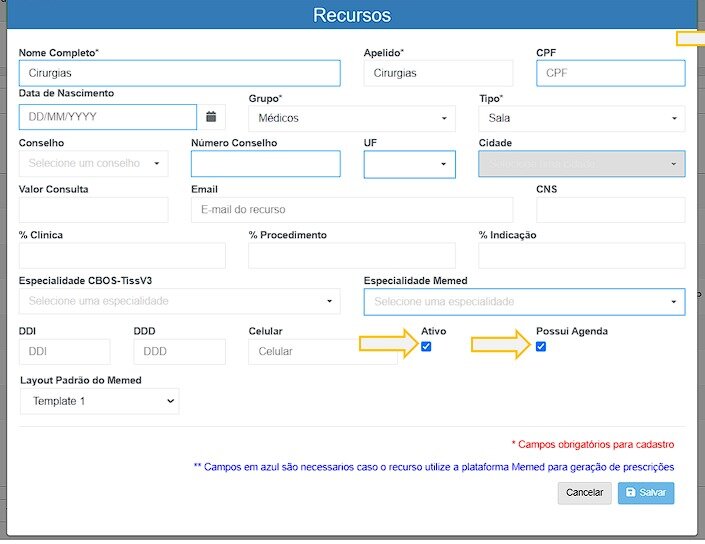705x544 pixels.
Task: Toggle the Possui Agenda checkbox
Action: (541, 347)
